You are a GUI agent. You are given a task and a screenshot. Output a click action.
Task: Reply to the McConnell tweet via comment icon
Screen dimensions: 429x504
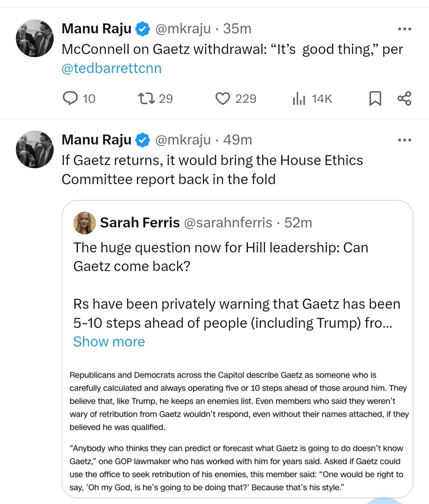tap(71, 98)
